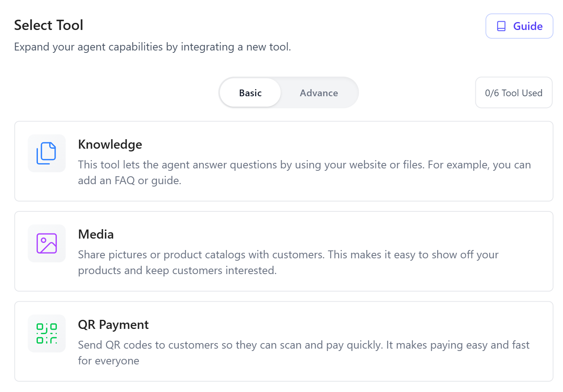Click the QR Payment description about scanning
The width and height of the screenshot is (563, 392).
(x=303, y=353)
